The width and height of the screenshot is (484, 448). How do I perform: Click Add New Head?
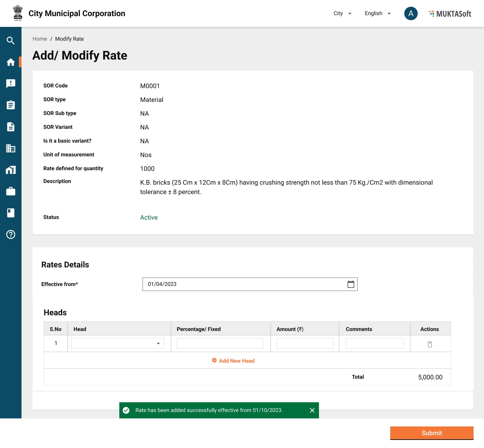pyautogui.click(x=234, y=361)
